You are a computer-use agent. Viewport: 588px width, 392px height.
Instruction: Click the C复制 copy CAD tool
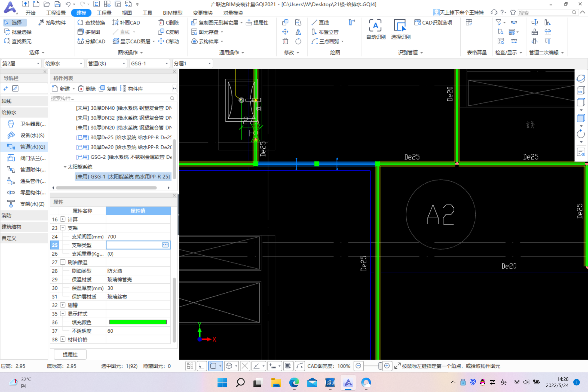click(x=169, y=32)
